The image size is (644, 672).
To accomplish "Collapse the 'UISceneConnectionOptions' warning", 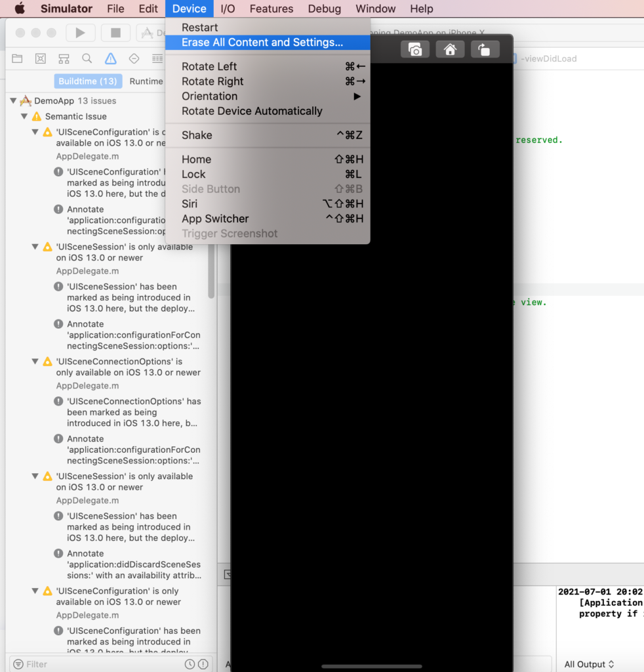I will point(35,362).
